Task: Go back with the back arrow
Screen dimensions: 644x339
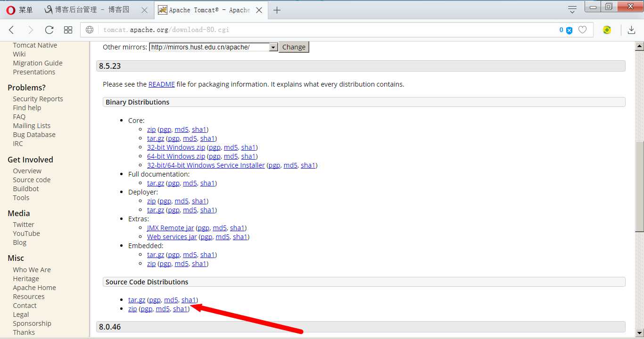Action: [x=11, y=30]
